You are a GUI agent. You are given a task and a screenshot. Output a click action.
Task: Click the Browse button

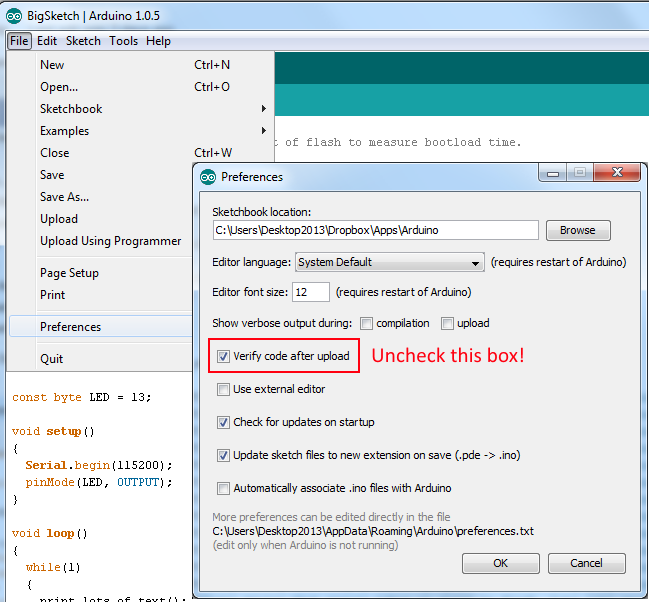coord(578,230)
